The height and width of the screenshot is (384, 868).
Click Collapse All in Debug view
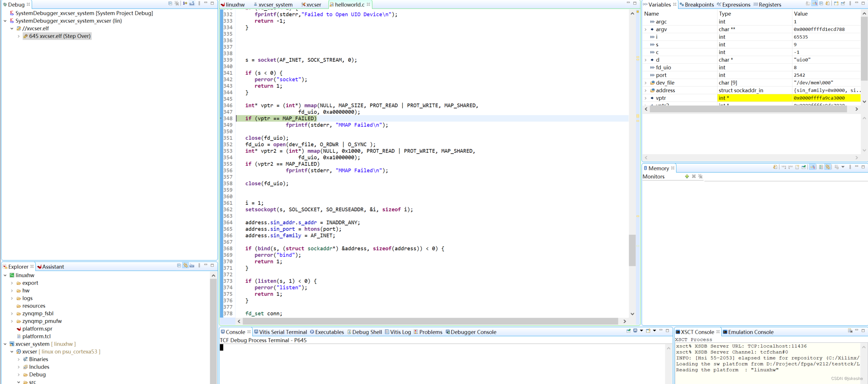[170, 3]
